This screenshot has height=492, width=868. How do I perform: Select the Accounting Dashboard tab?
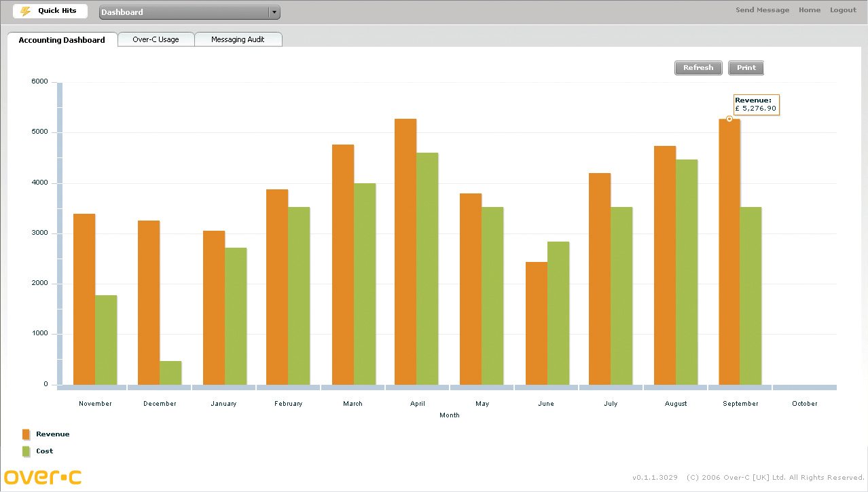[62, 40]
